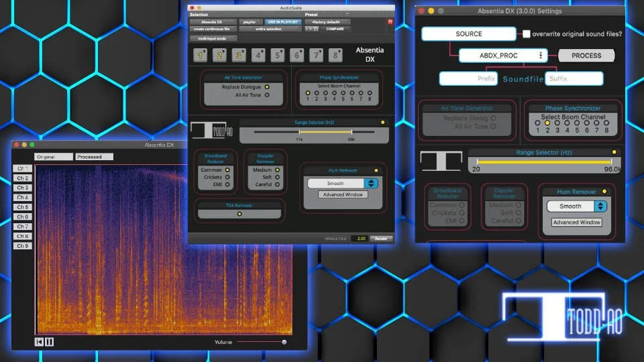Toggle the Tick Remover indicator
The width and height of the screenshot is (644, 362).
click(239, 214)
